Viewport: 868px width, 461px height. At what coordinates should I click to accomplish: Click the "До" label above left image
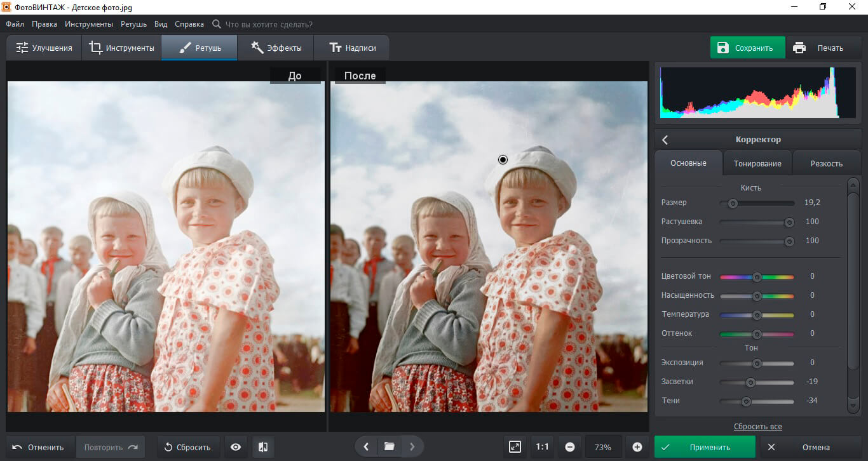[295, 76]
